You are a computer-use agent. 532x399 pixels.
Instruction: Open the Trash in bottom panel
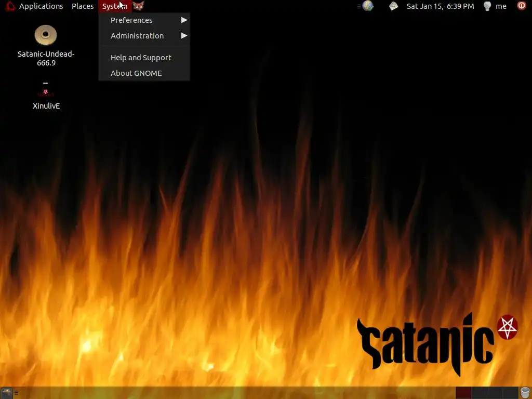[x=525, y=393]
